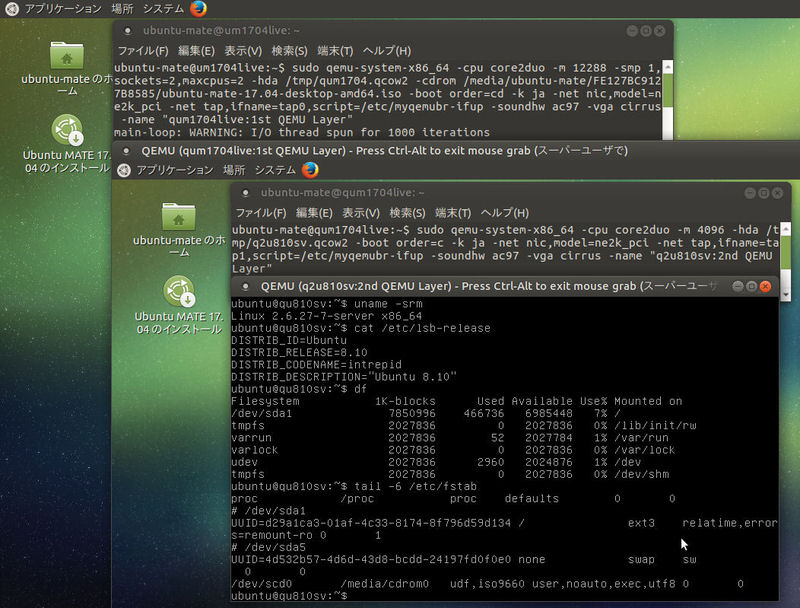800x608 pixels.
Task: Maximize the um1704live terminal window
Action: click(x=645, y=31)
